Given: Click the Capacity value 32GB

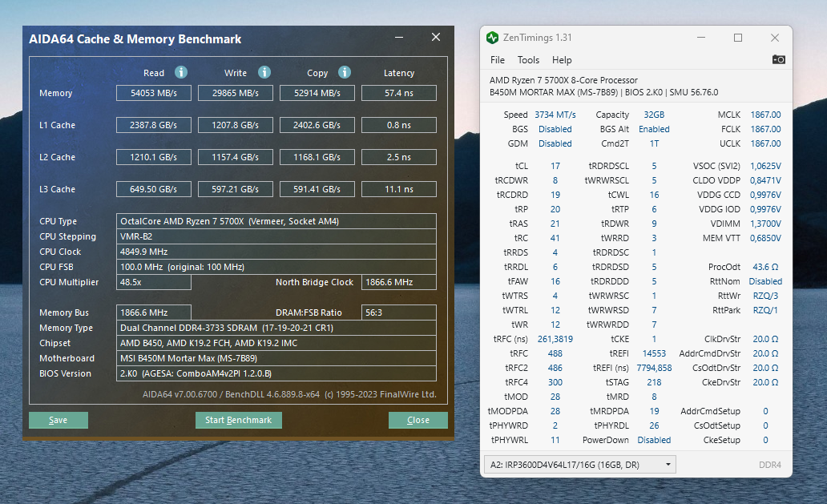Looking at the screenshot, I should click(x=654, y=115).
